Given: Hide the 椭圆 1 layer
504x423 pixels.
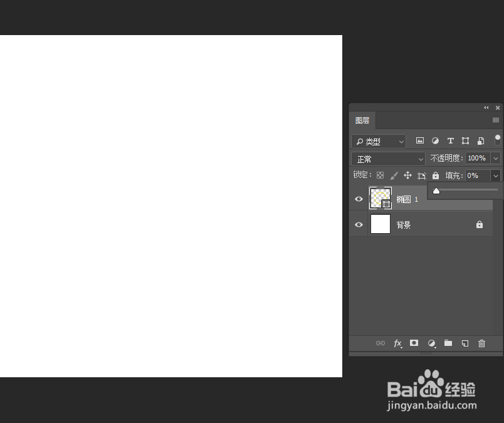Looking at the screenshot, I should 359,199.
